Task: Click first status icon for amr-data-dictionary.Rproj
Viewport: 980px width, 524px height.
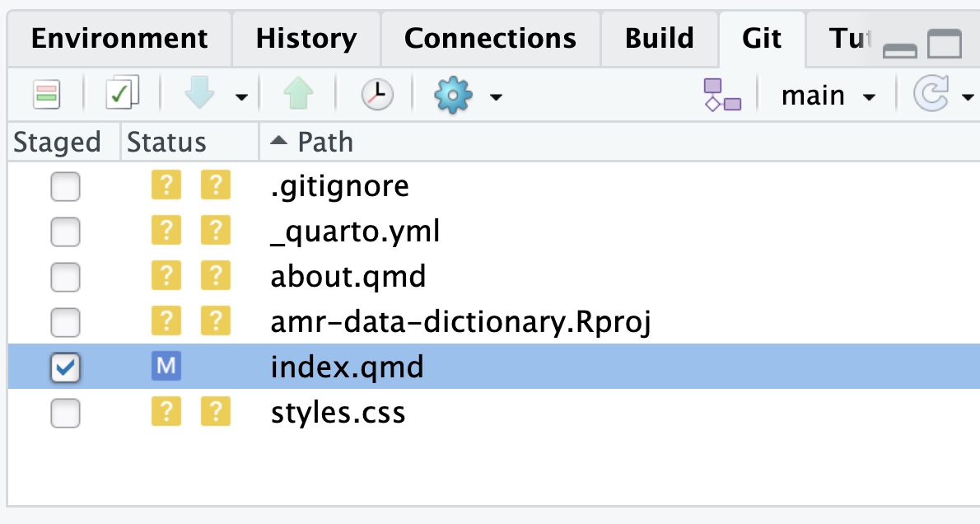Action: (x=166, y=320)
